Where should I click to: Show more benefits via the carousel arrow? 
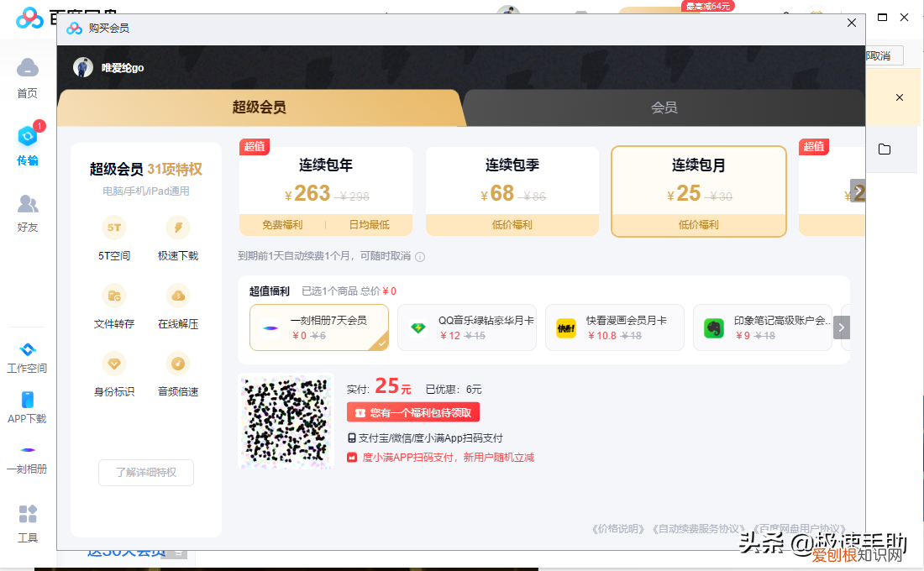[841, 327]
